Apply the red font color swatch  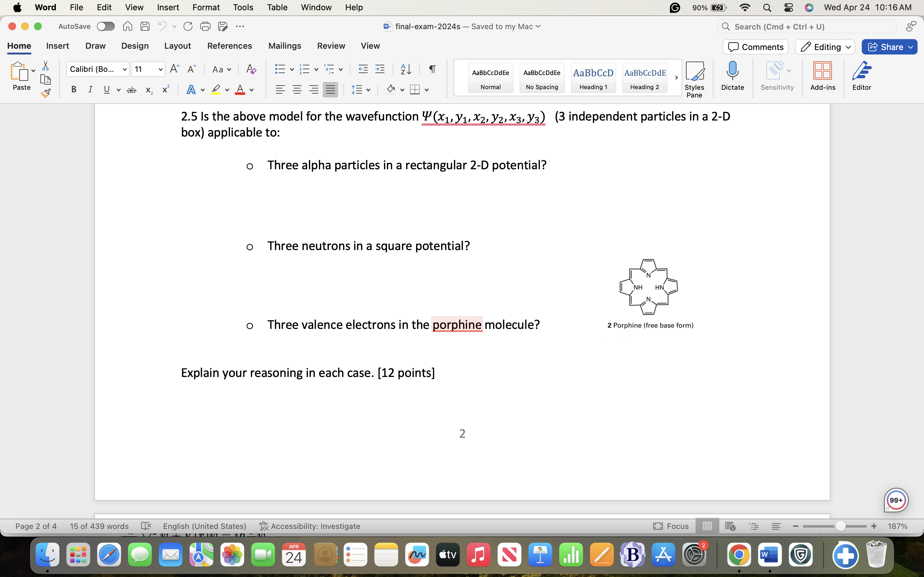point(240,90)
